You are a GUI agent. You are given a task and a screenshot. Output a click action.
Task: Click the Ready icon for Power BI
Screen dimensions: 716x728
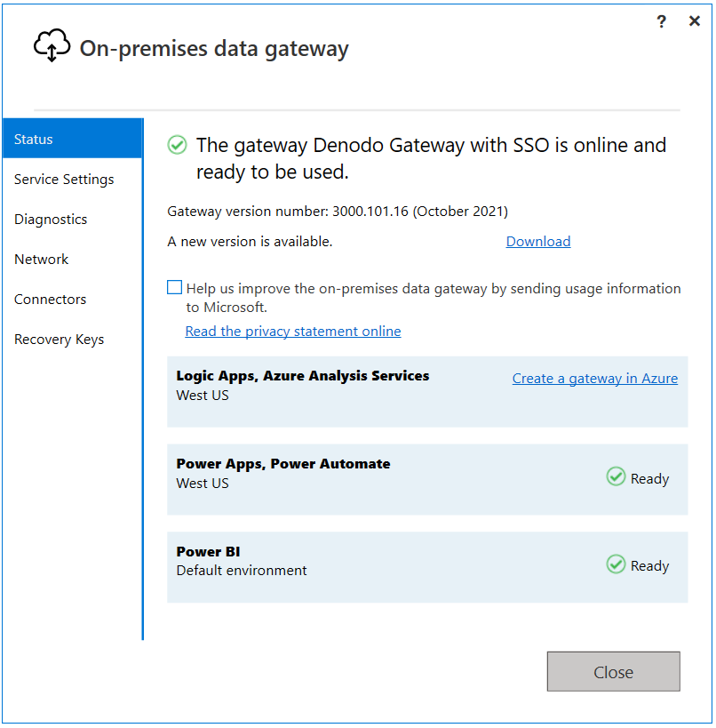616,565
